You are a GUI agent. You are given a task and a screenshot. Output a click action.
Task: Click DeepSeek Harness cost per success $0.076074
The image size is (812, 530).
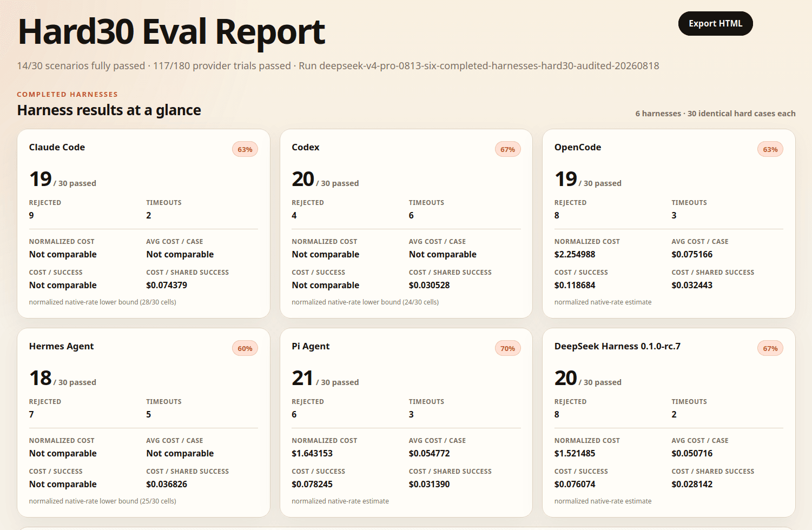pos(575,484)
